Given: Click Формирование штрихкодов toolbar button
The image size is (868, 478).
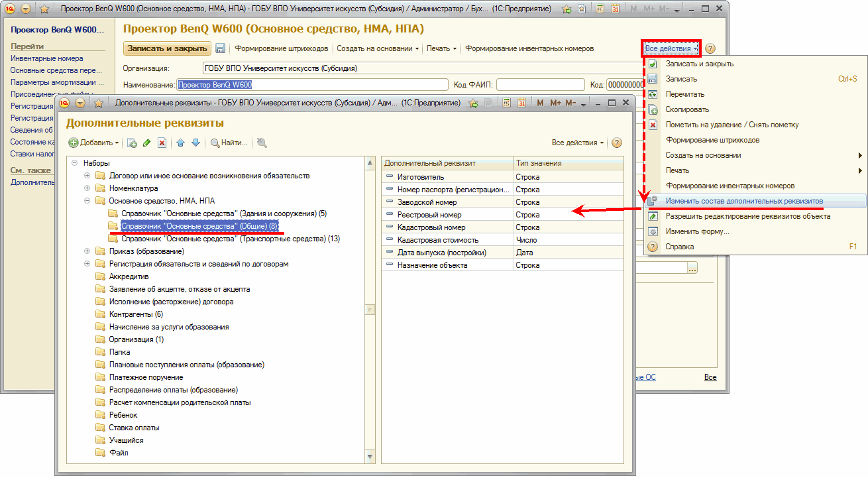Looking at the screenshot, I should [x=282, y=48].
